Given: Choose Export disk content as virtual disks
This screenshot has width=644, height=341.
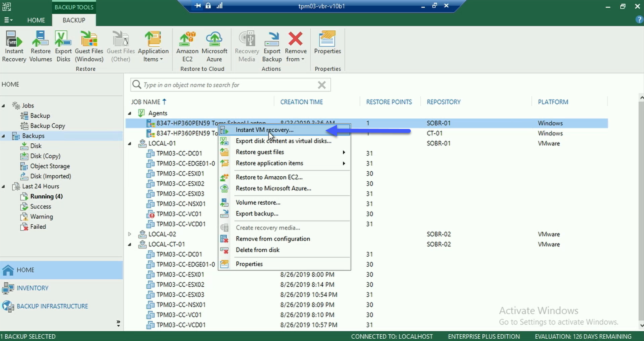Looking at the screenshot, I should click(x=284, y=141).
